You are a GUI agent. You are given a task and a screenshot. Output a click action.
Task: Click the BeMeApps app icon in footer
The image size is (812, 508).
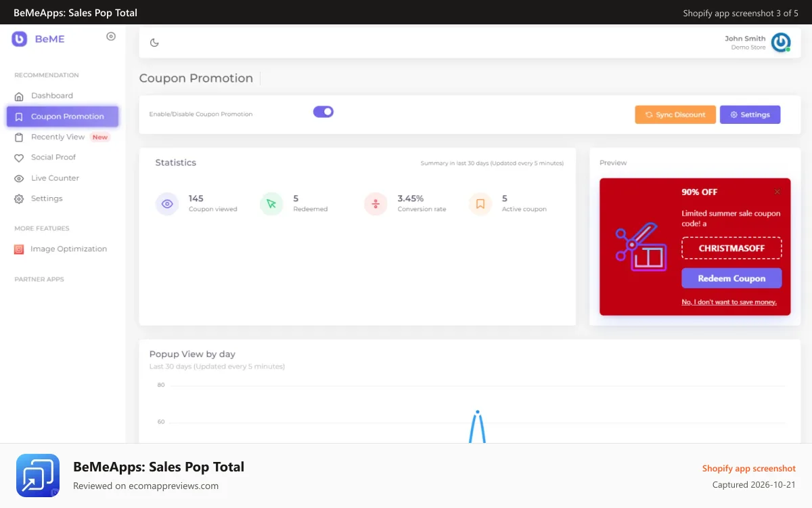(38, 475)
